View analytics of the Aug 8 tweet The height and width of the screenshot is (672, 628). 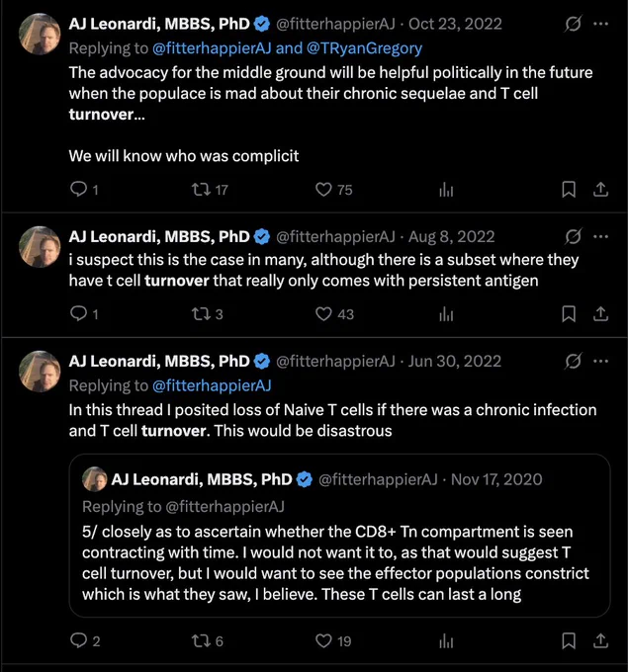[x=446, y=313]
